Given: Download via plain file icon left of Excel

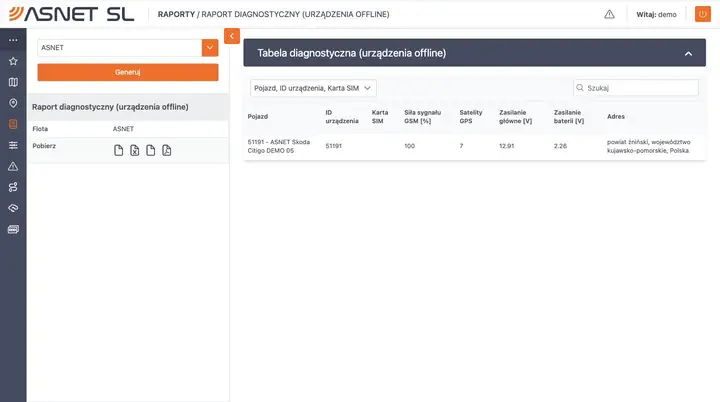Looking at the screenshot, I should [x=118, y=150].
